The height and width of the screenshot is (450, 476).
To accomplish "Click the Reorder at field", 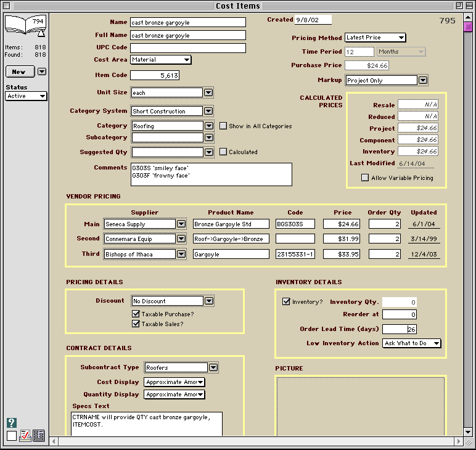I will 400,314.
